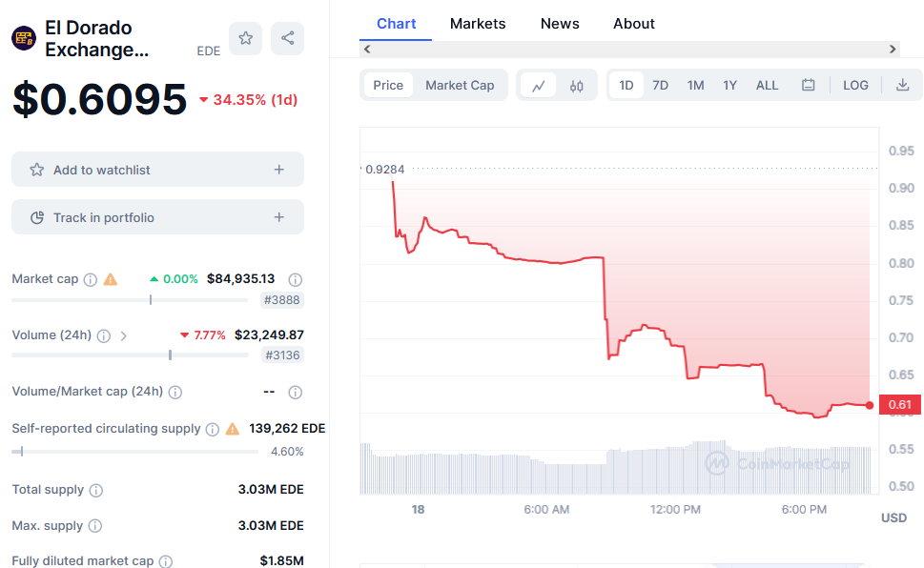Click the Volume (24h) range slider
924x568 pixels.
130,355
